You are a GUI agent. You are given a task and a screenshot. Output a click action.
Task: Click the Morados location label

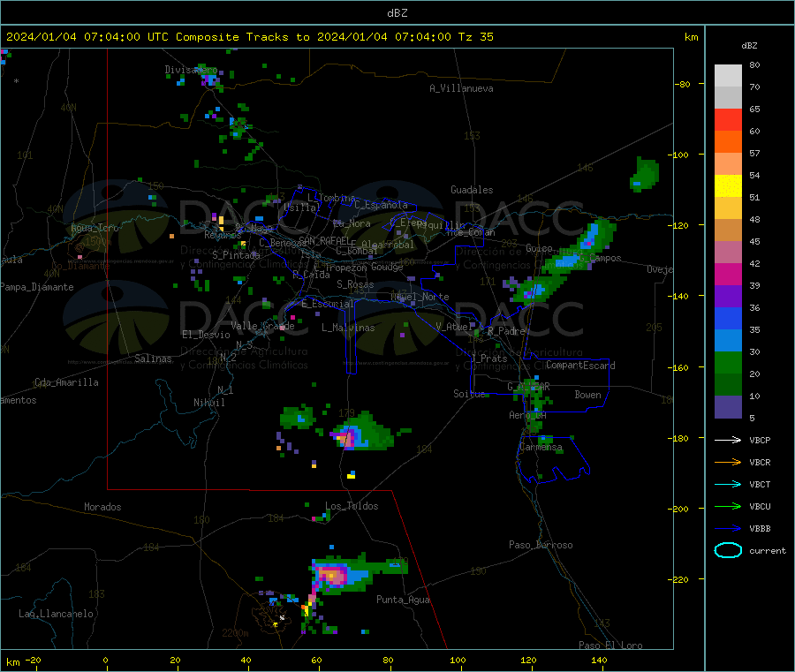point(102,507)
